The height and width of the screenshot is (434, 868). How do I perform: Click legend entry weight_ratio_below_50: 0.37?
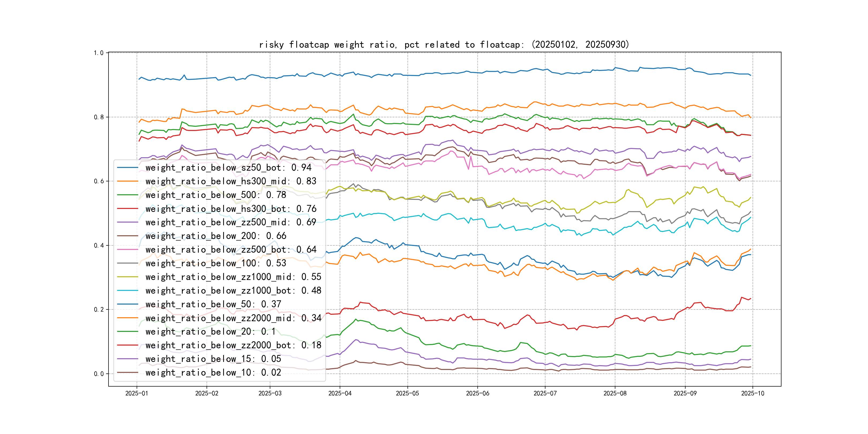coord(213,304)
